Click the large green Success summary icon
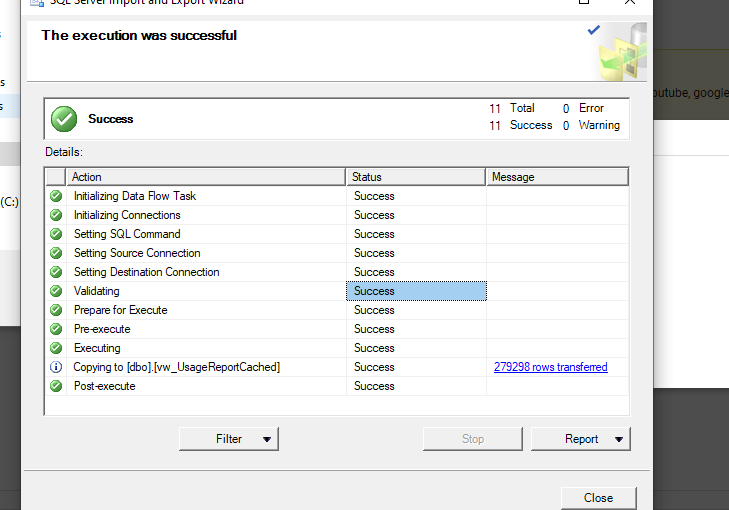Image resolution: width=729 pixels, height=510 pixels. [64, 119]
